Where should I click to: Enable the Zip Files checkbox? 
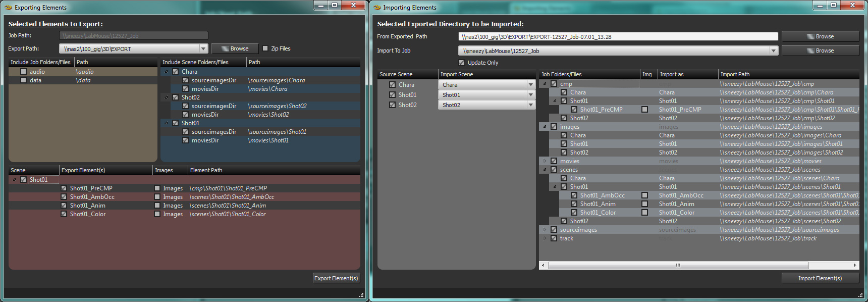click(265, 48)
